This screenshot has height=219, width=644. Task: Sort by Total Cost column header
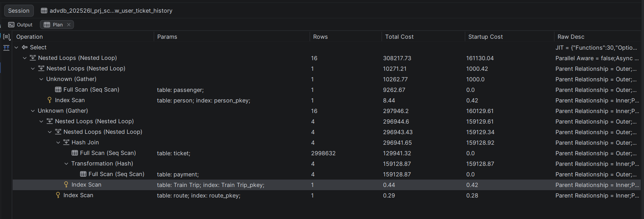pos(399,37)
